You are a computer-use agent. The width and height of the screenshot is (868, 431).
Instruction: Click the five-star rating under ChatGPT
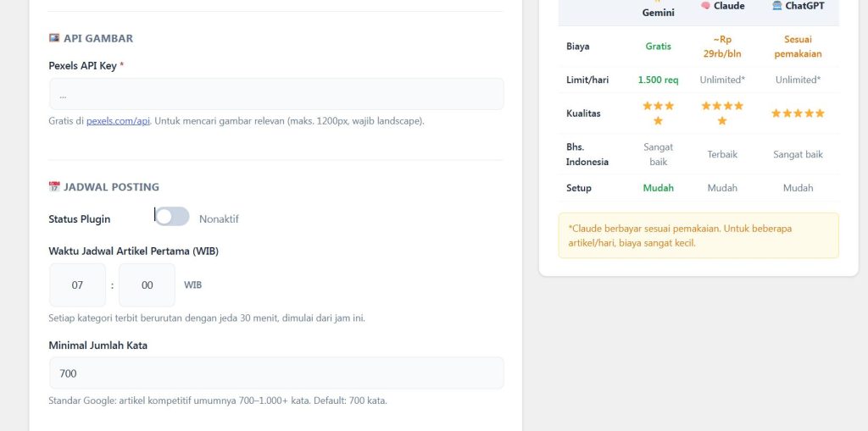click(x=798, y=113)
